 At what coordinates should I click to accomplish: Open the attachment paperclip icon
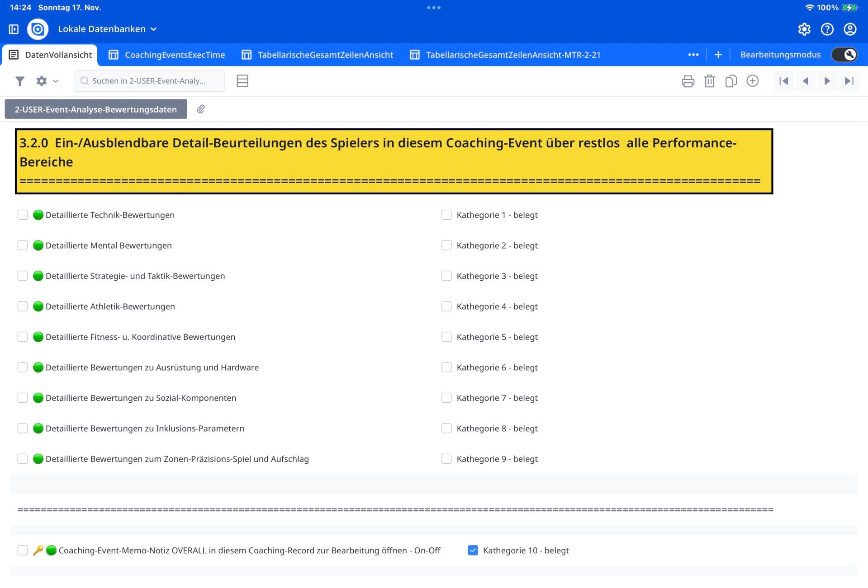(201, 109)
